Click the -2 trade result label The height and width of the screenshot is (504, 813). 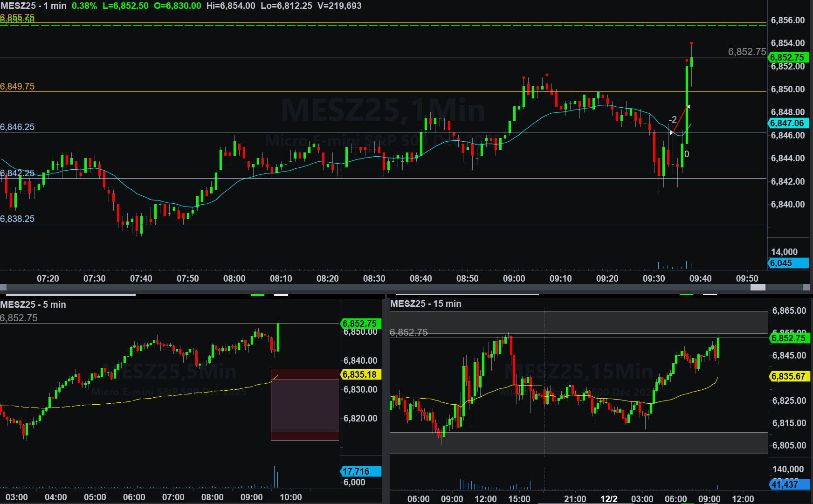click(x=673, y=120)
